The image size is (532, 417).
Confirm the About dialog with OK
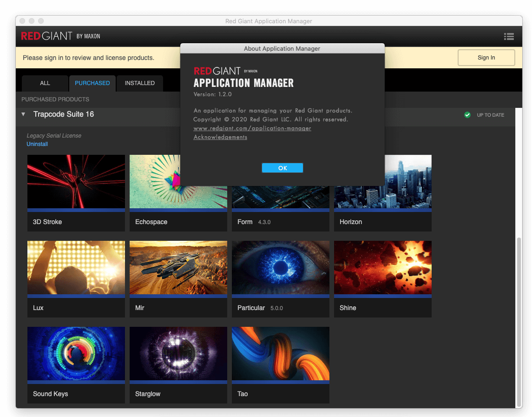point(282,168)
